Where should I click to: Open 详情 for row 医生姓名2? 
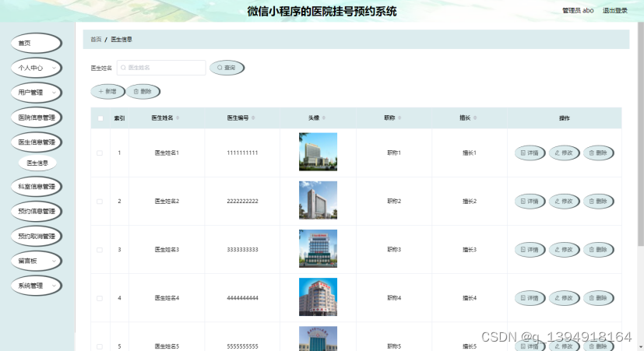(x=530, y=201)
